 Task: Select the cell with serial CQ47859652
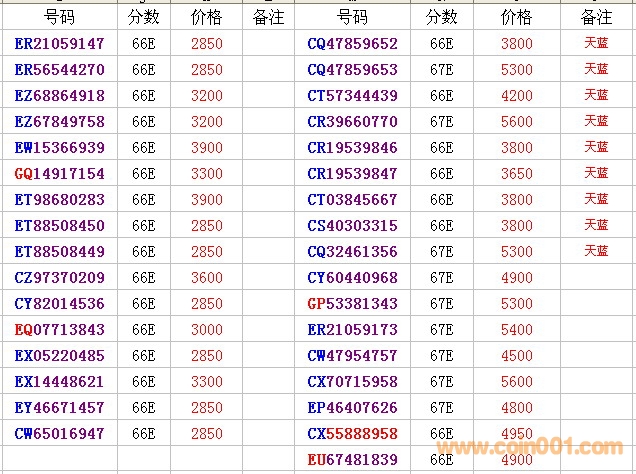point(352,44)
